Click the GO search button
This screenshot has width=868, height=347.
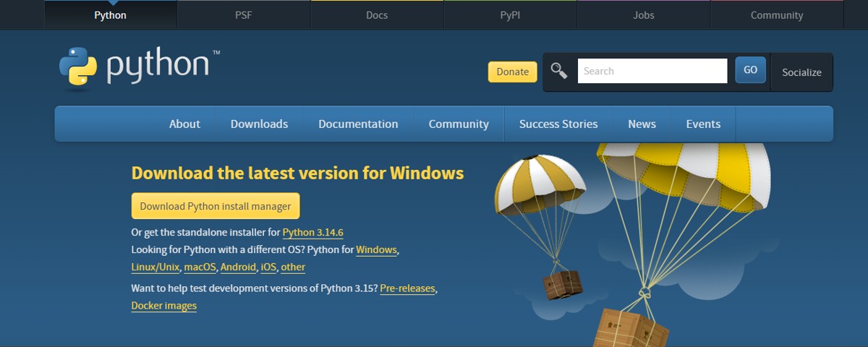[x=750, y=70]
